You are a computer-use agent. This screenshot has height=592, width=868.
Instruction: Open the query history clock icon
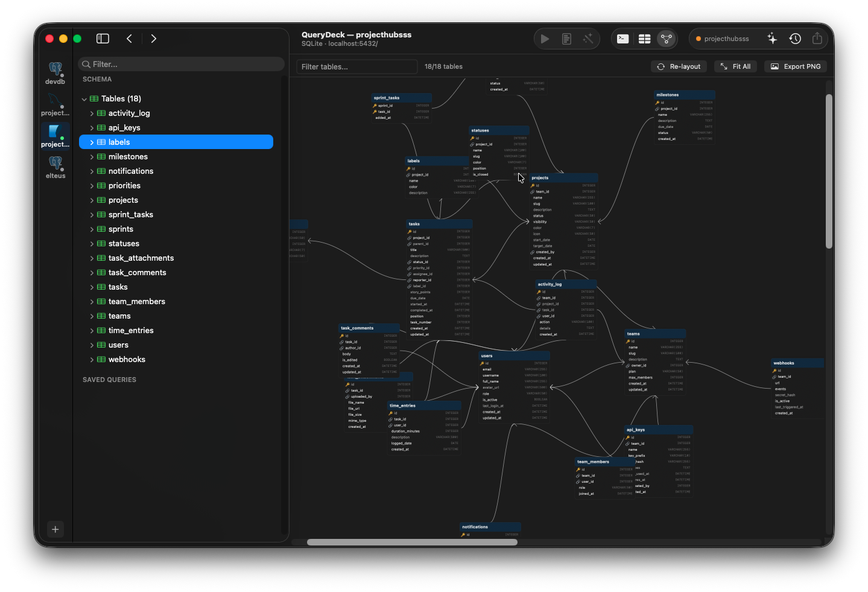pos(795,39)
